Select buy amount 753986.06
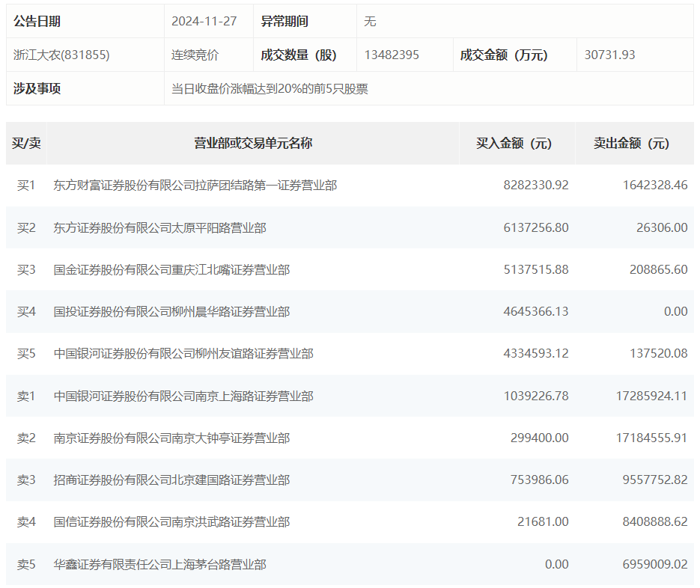 pos(539,480)
